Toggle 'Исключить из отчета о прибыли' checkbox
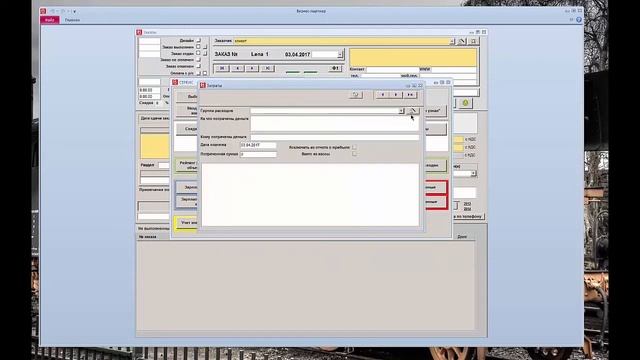Image resolution: width=640 pixels, height=360 pixels. [x=354, y=147]
